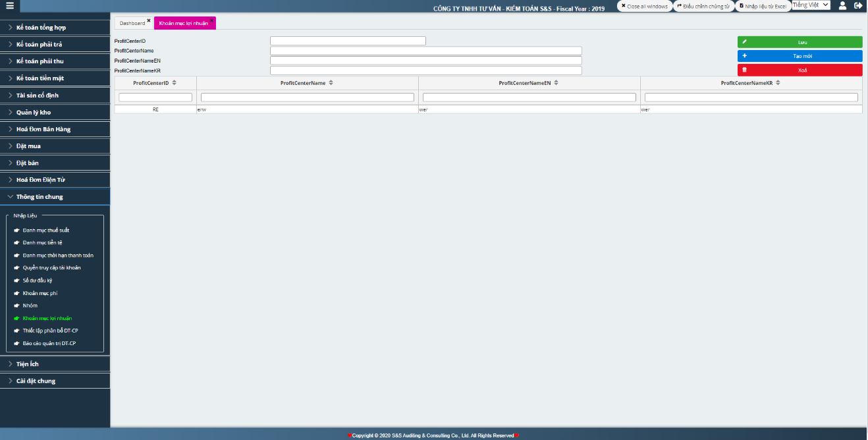This screenshot has height=440, width=868.
Task: Close the Khoản mục lợi nhuận tab
Action: [212, 20]
